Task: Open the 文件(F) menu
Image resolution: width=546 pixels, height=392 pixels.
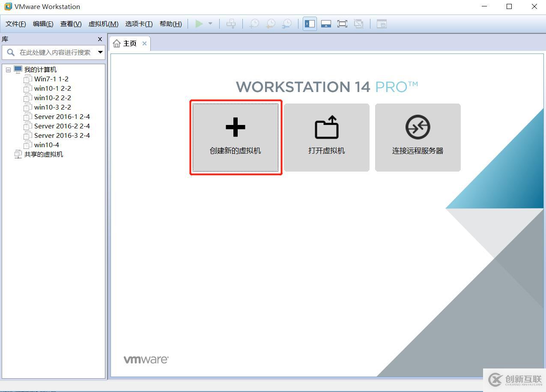Action: pyautogui.click(x=16, y=24)
